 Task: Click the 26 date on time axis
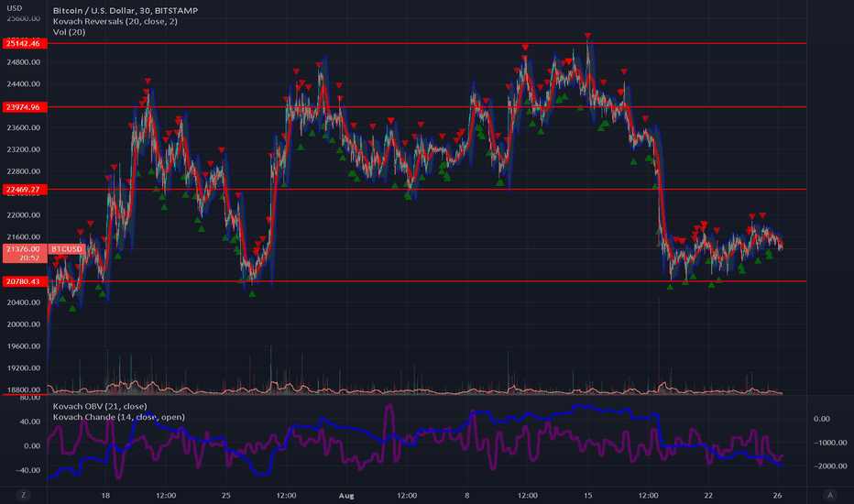tap(777, 496)
